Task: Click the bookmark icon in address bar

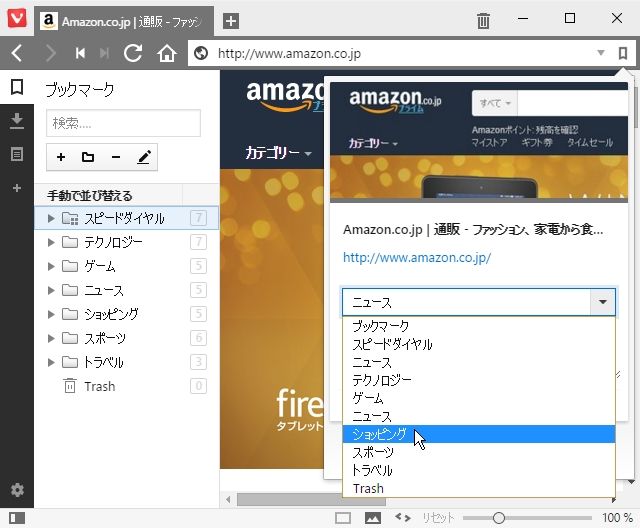Action: (x=622, y=53)
